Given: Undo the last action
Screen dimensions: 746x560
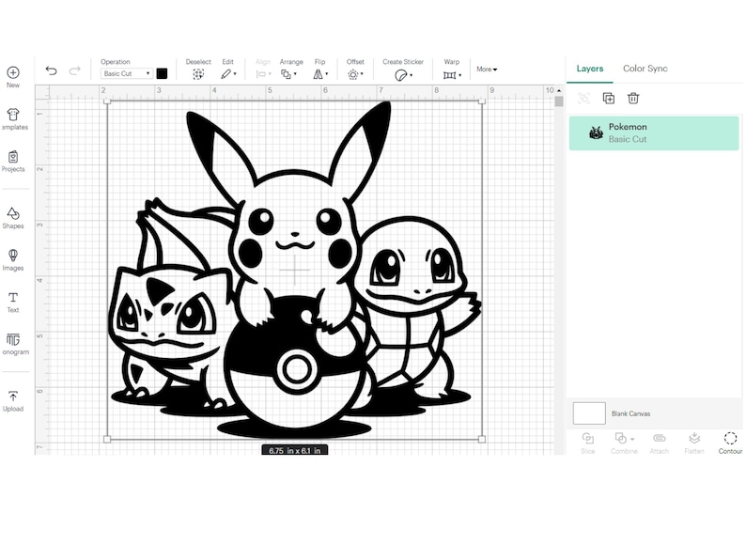Looking at the screenshot, I should (51, 70).
